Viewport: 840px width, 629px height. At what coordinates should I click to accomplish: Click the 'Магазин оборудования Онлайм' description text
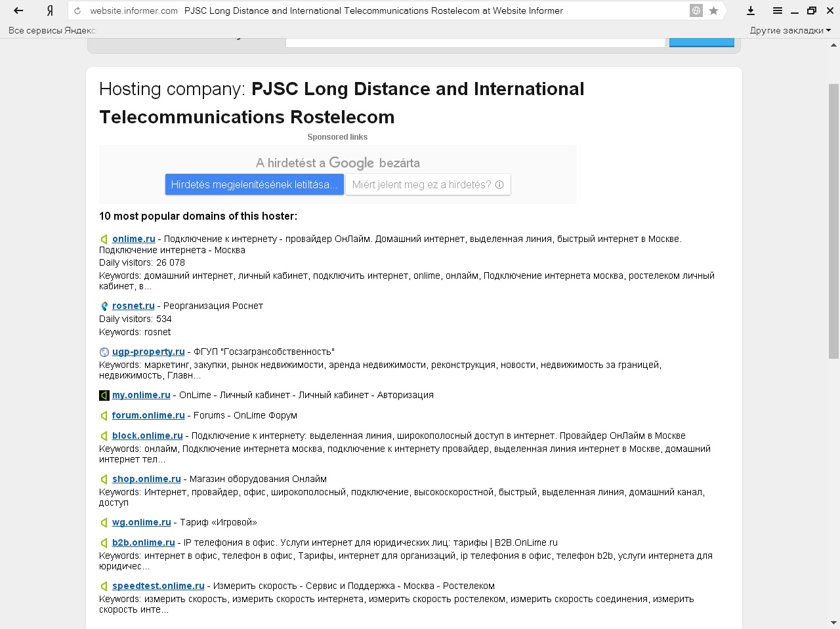click(x=259, y=479)
